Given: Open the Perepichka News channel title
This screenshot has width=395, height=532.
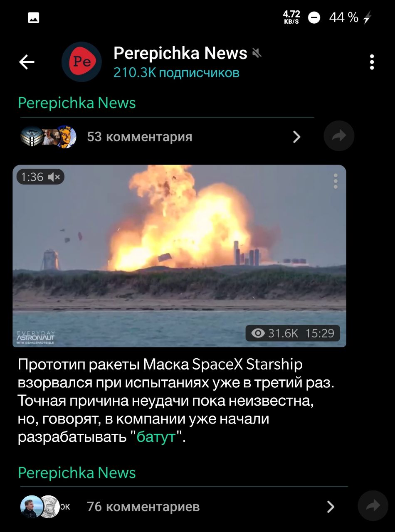Looking at the screenshot, I should 180,53.
